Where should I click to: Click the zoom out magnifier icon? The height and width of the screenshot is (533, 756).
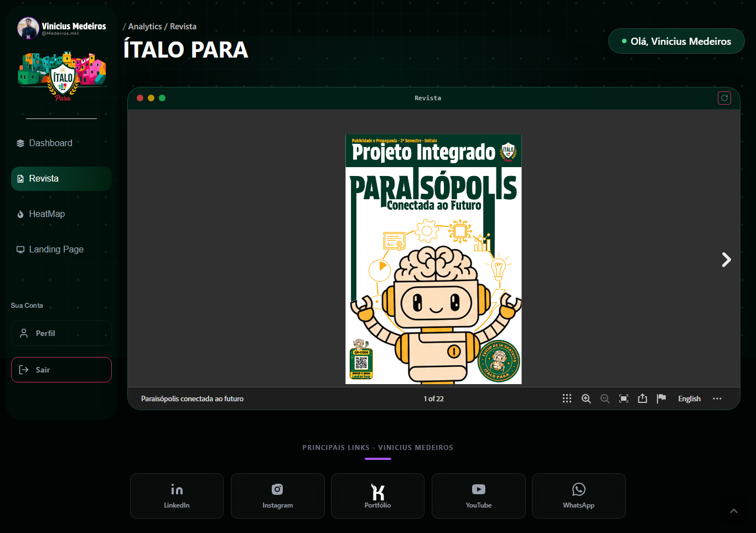point(605,399)
